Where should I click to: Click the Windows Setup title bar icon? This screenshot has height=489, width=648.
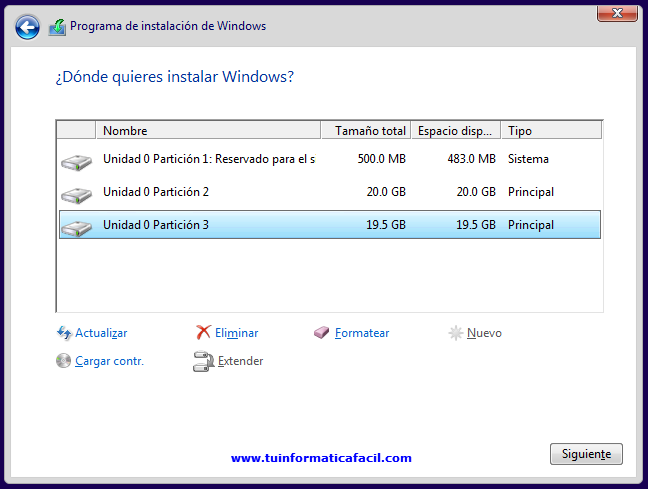pos(58,27)
